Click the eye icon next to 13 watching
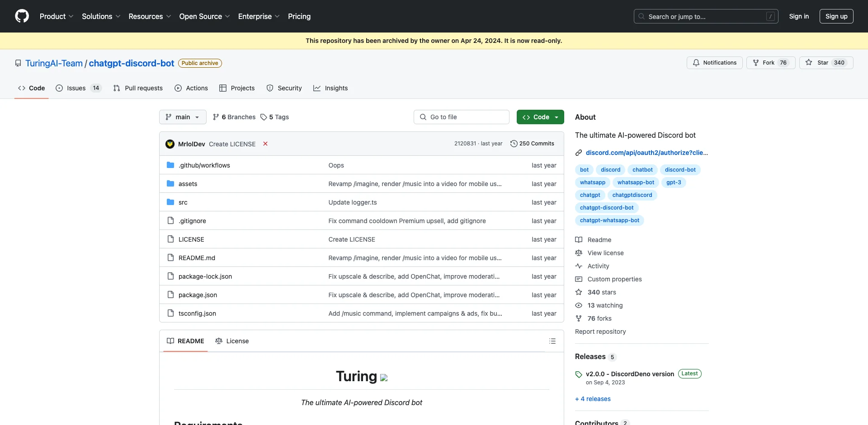The image size is (868, 425). (x=579, y=305)
